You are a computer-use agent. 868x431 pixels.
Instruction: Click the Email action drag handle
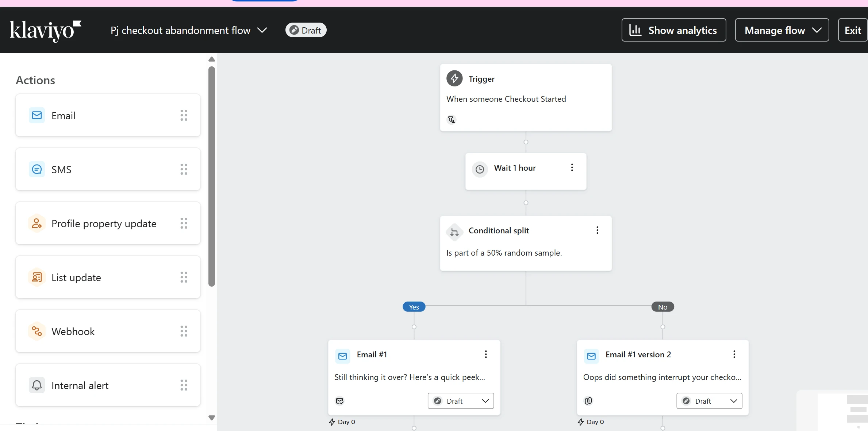coord(184,115)
